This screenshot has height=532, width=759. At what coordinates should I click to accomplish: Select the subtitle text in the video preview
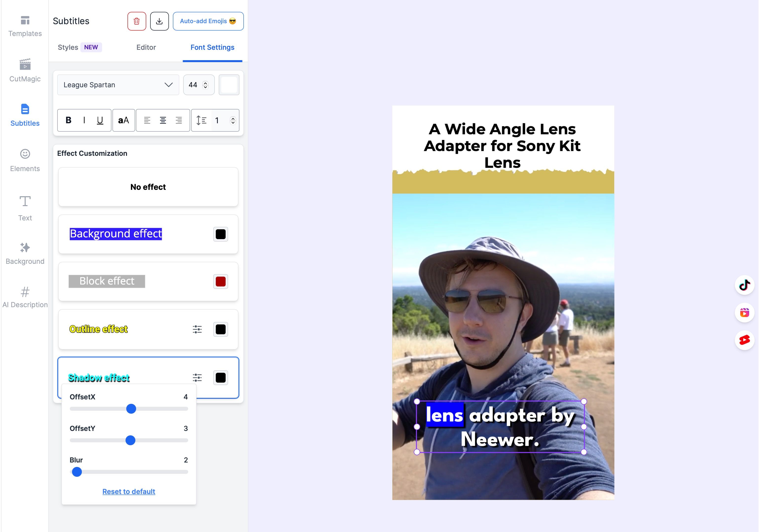point(500,427)
